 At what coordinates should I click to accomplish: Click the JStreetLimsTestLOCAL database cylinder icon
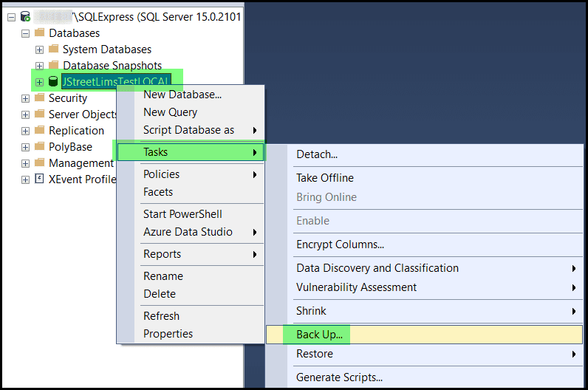[53, 81]
